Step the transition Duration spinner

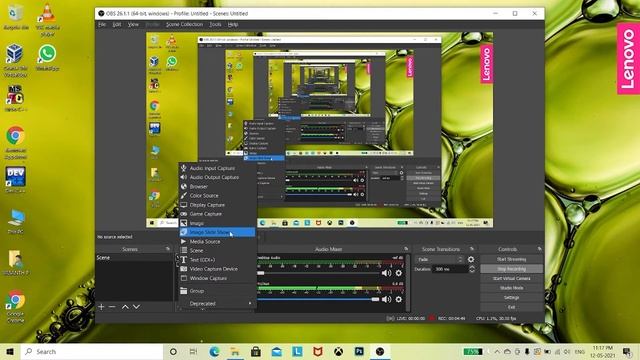pos(472,269)
